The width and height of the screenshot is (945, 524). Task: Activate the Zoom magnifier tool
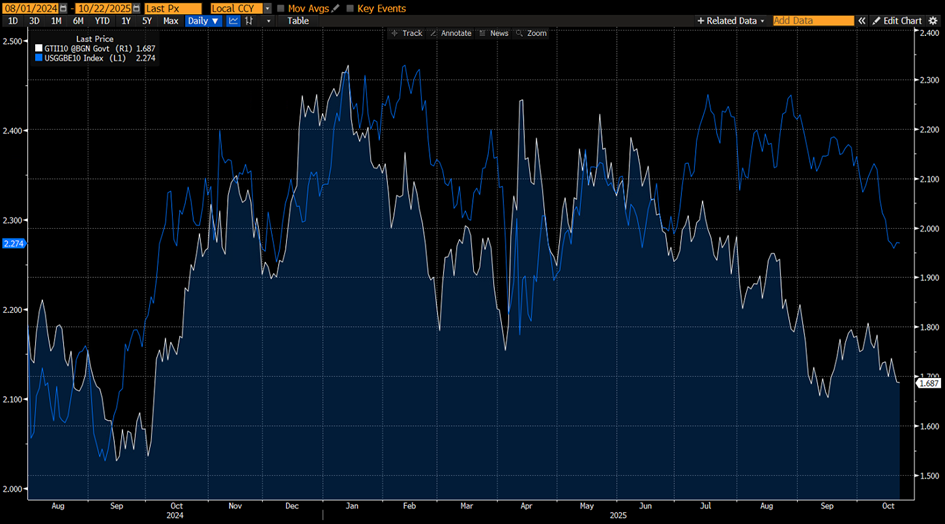532,33
